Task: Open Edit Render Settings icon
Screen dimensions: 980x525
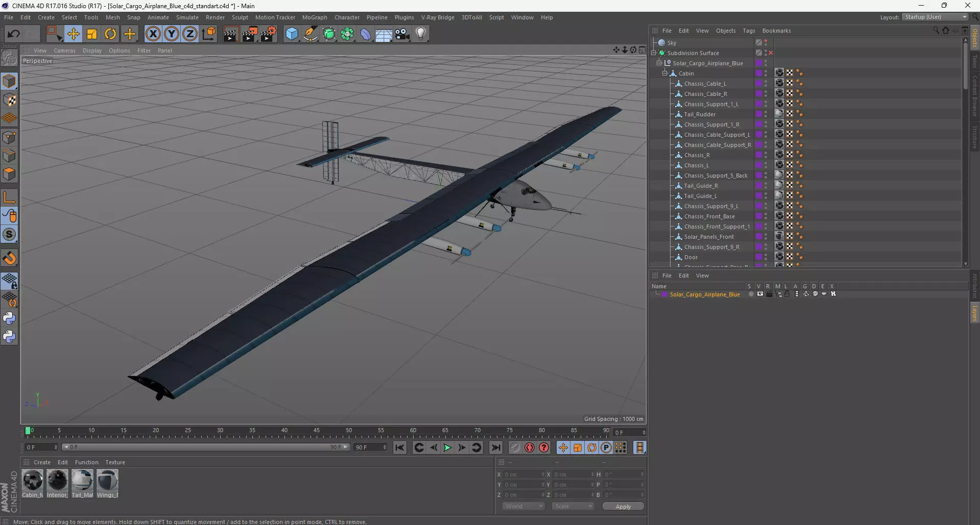Action: 269,34
